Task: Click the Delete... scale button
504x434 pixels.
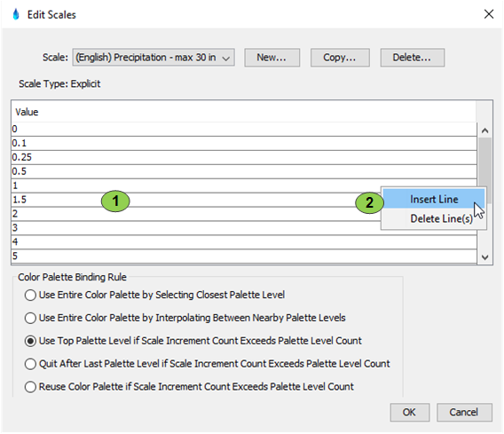Action: 413,58
